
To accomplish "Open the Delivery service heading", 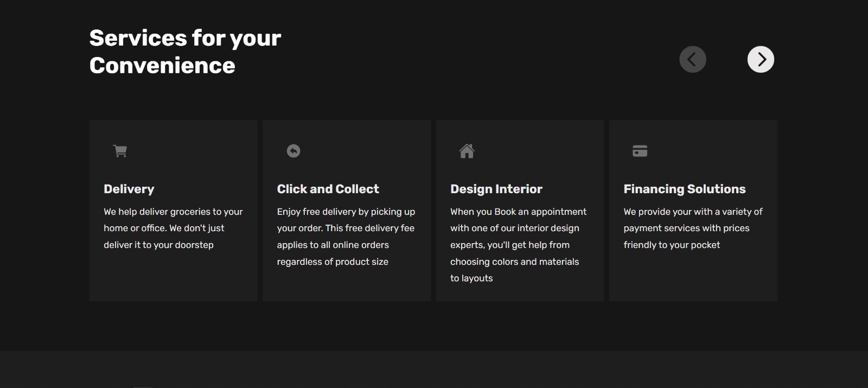I will [129, 189].
